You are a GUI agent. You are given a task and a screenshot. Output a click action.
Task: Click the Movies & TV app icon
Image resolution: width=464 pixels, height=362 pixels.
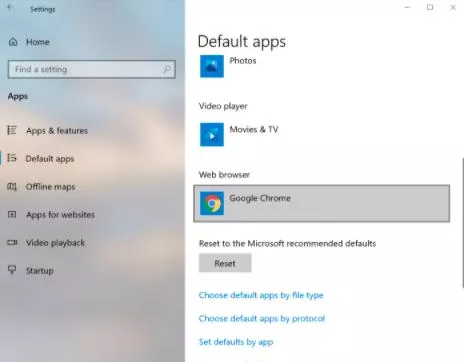tap(212, 134)
